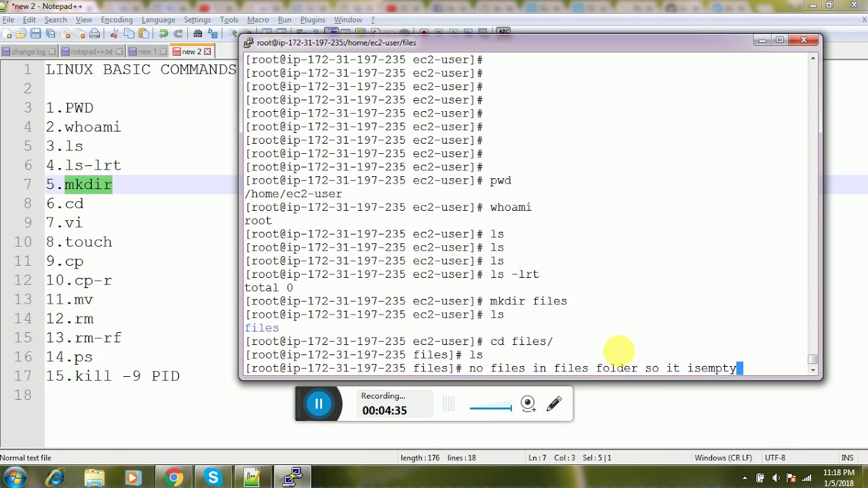Switch to the notepad++.txt tab
This screenshot has width=868, height=488.
[x=92, y=52]
